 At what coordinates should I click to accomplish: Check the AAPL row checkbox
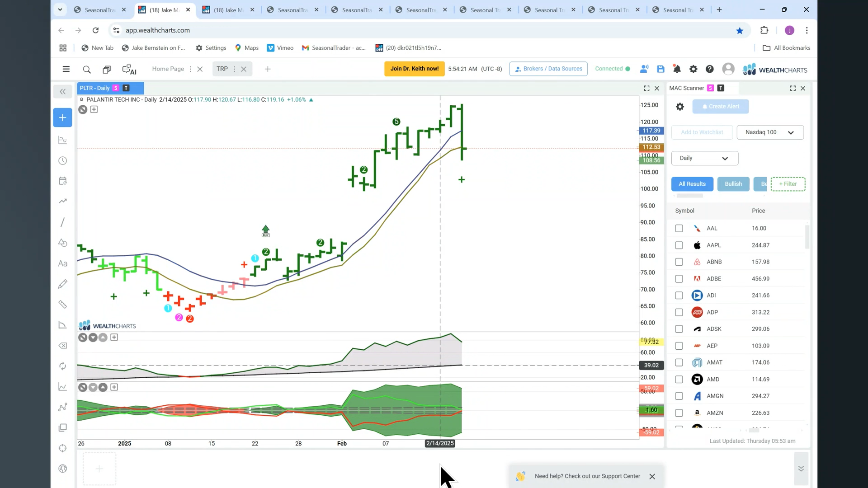pos(679,245)
